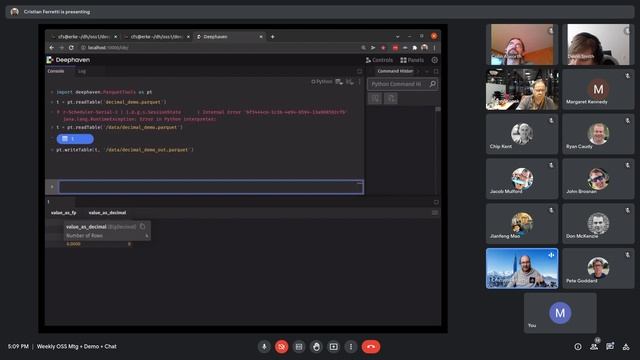Open the Chrome profile avatar
The height and width of the screenshot is (360, 640).
[x=424, y=48]
